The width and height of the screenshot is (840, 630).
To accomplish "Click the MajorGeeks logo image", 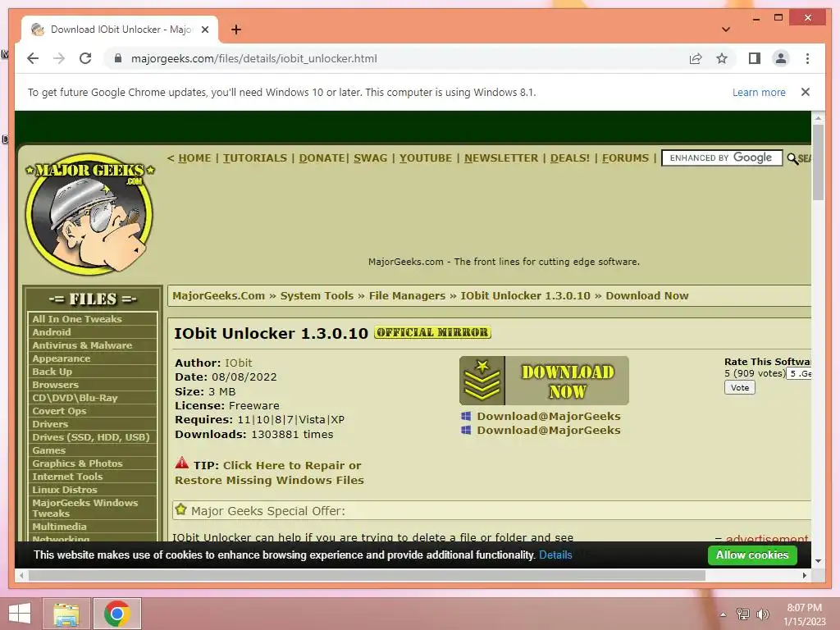I will (x=90, y=214).
